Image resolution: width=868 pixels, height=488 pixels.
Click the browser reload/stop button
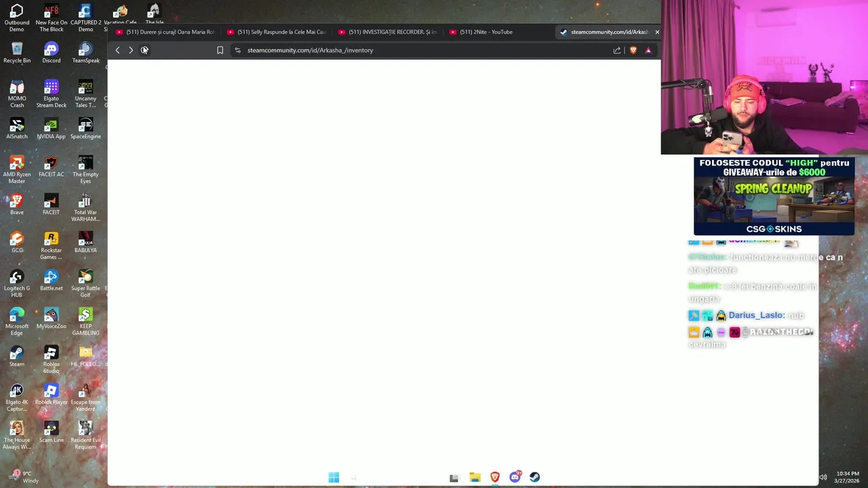[x=144, y=50]
